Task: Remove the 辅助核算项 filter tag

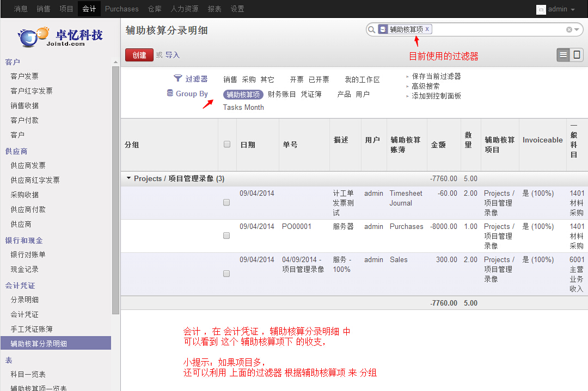Action: (x=427, y=29)
